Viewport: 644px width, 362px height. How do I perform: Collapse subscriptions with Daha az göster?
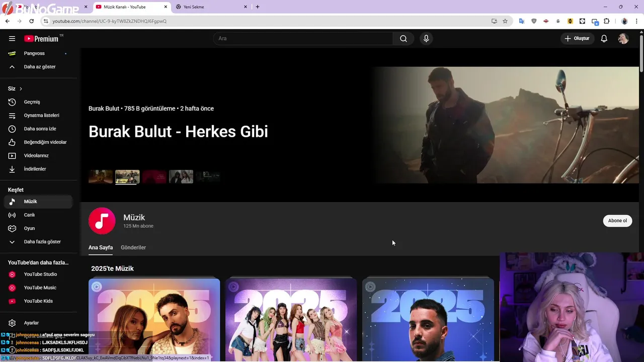click(x=38, y=67)
